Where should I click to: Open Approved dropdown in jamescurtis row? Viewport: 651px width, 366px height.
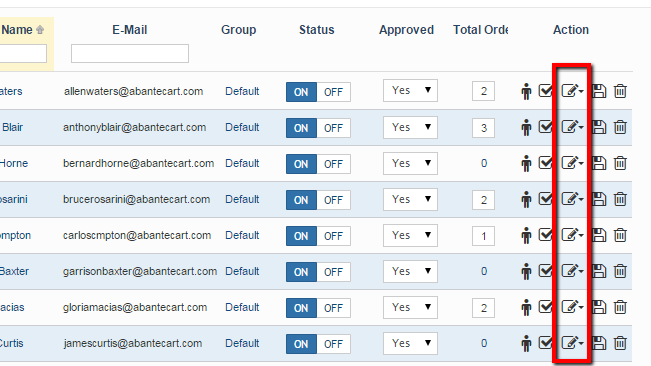coord(410,343)
